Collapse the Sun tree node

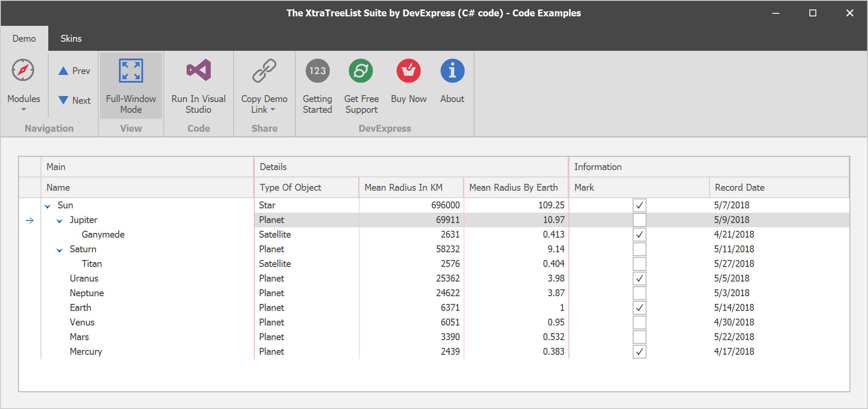(x=48, y=206)
